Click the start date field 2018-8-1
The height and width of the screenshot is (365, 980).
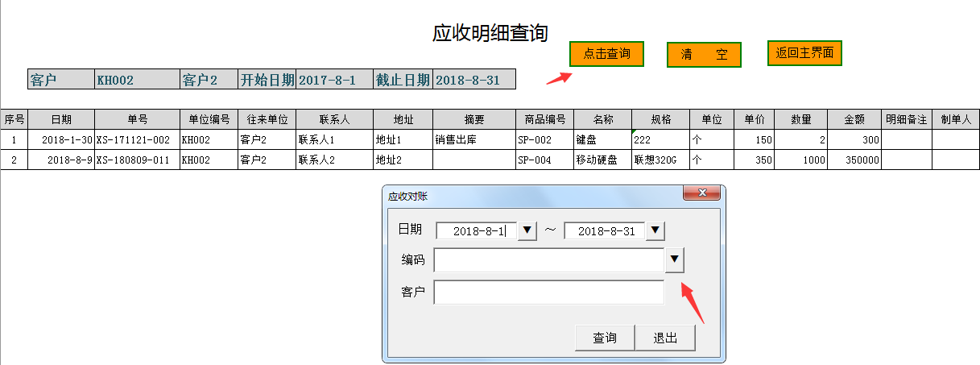pos(476,231)
